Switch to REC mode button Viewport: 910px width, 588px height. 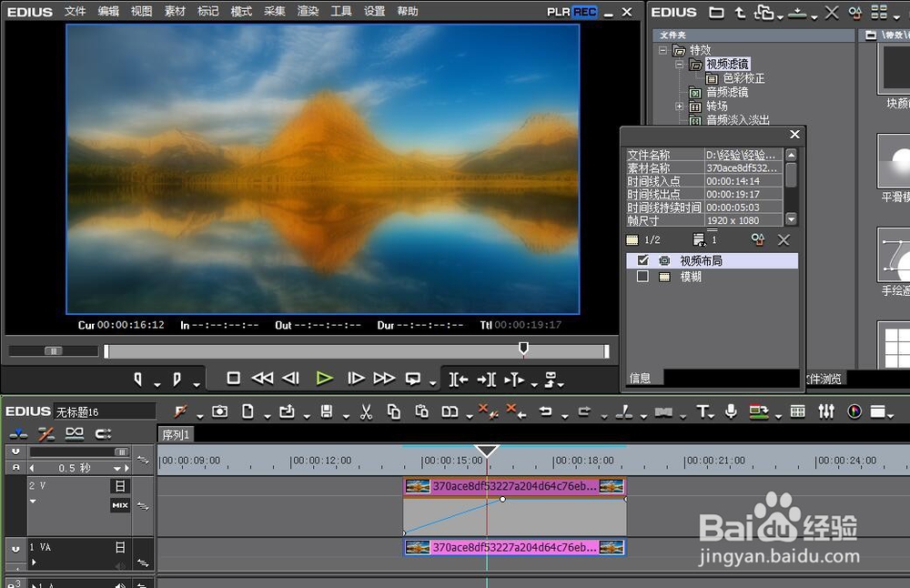584,12
